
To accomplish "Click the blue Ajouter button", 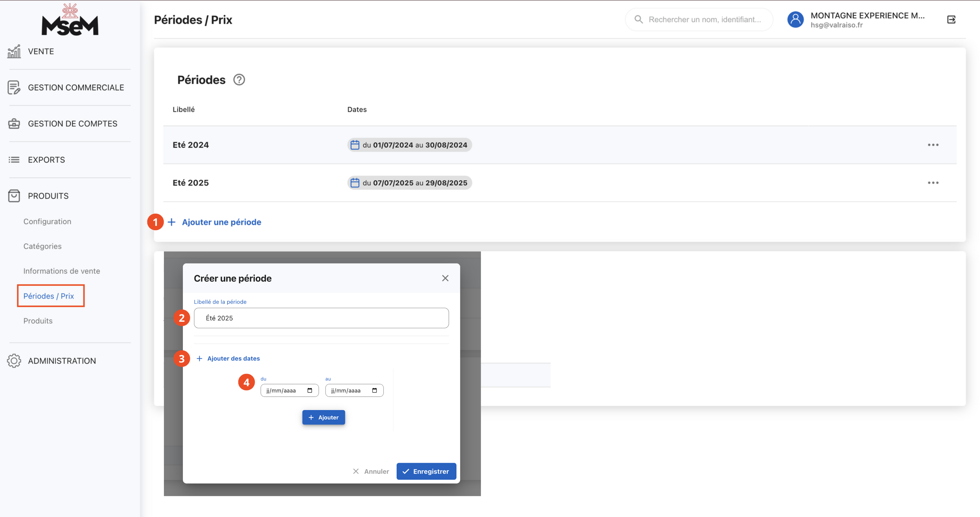I will (x=323, y=417).
